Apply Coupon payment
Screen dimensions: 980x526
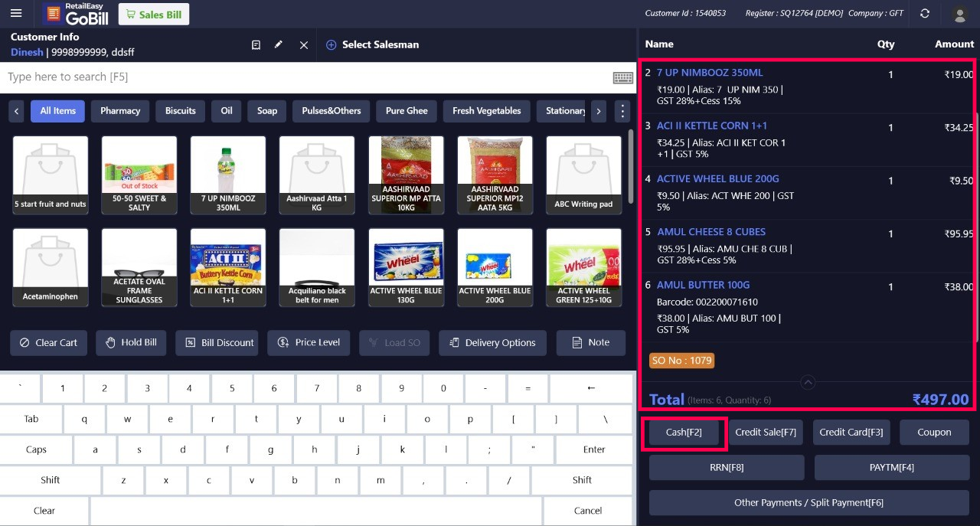(934, 433)
